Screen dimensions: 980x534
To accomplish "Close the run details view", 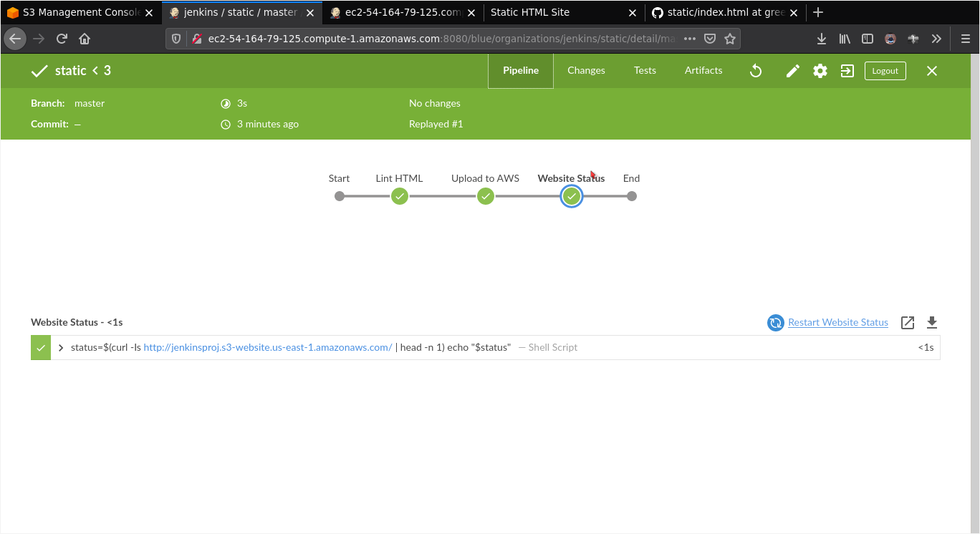I will click(932, 71).
